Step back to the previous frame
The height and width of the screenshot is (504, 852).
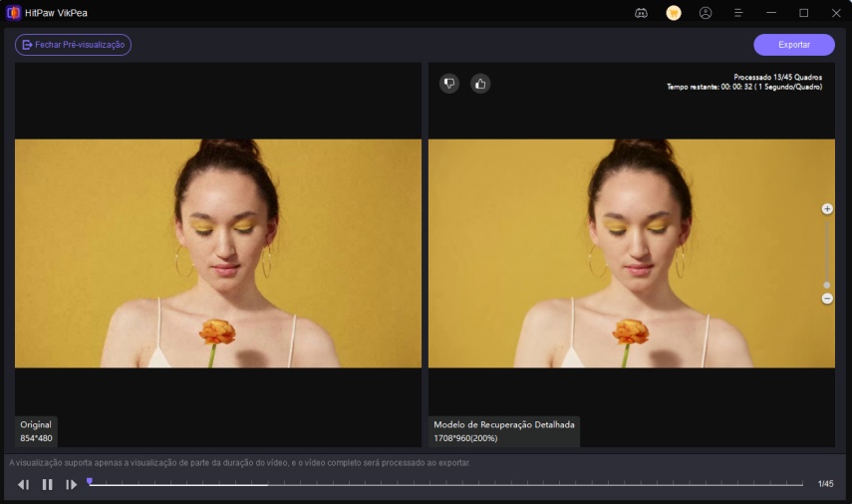point(23,484)
